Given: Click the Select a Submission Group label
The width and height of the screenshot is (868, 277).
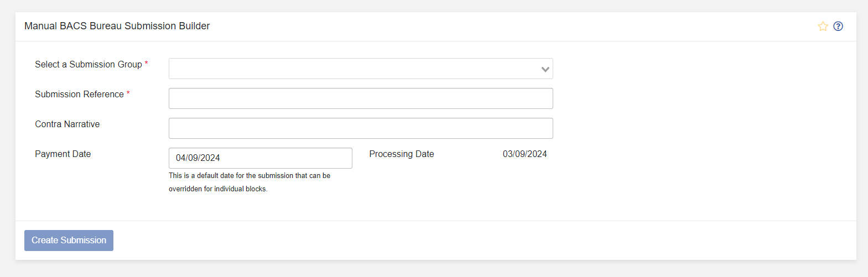Looking at the screenshot, I should 89,65.
